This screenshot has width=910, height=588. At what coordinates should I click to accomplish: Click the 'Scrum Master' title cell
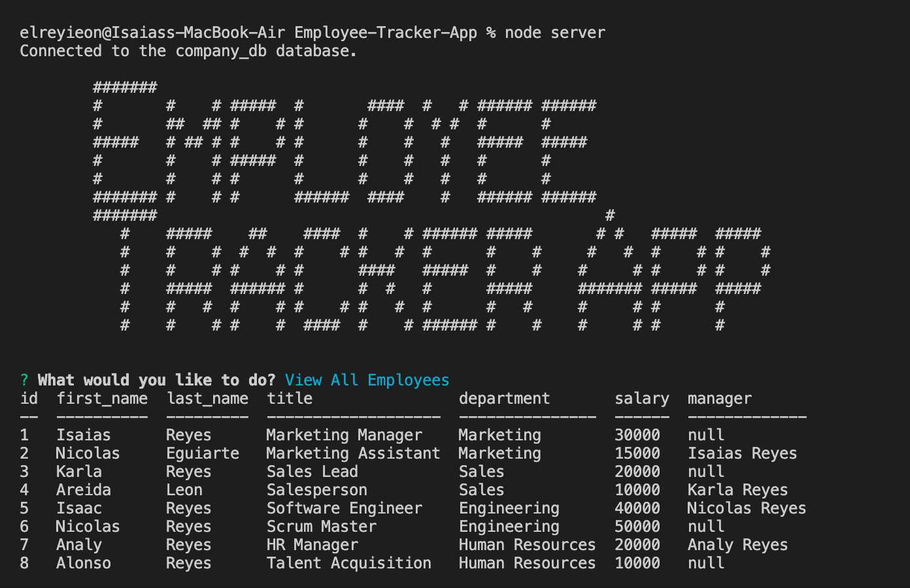tap(322, 527)
